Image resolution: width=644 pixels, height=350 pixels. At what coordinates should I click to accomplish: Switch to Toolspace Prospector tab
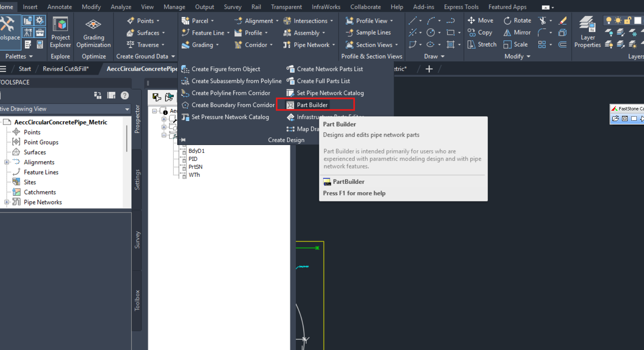click(x=137, y=119)
